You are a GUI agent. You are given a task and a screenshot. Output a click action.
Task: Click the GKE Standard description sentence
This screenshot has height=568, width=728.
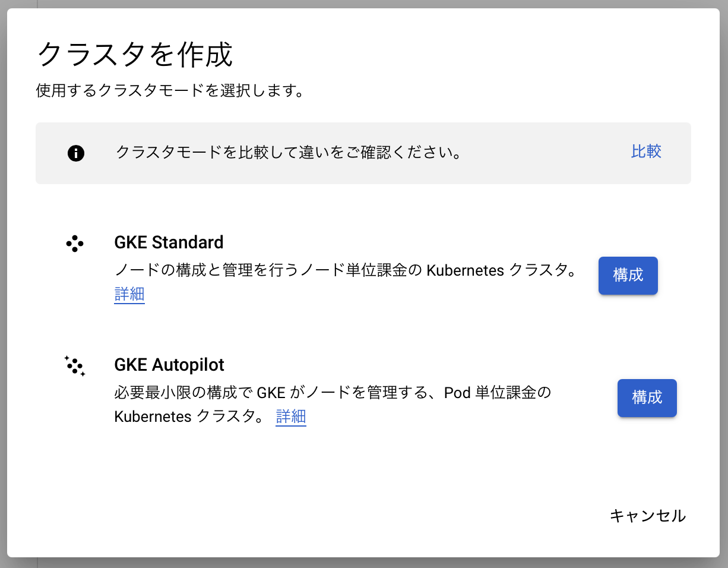click(346, 271)
